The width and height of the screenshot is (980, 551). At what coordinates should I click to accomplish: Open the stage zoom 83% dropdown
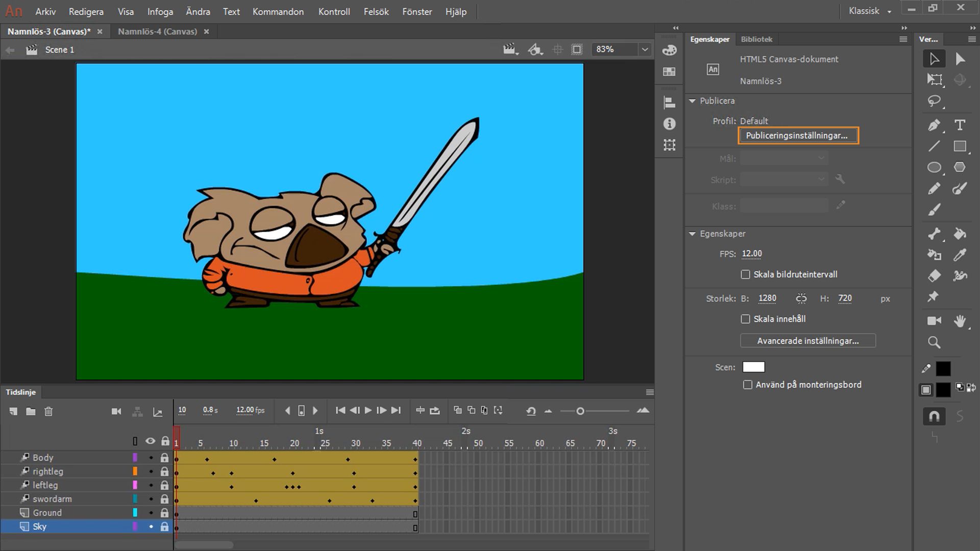[x=645, y=49]
